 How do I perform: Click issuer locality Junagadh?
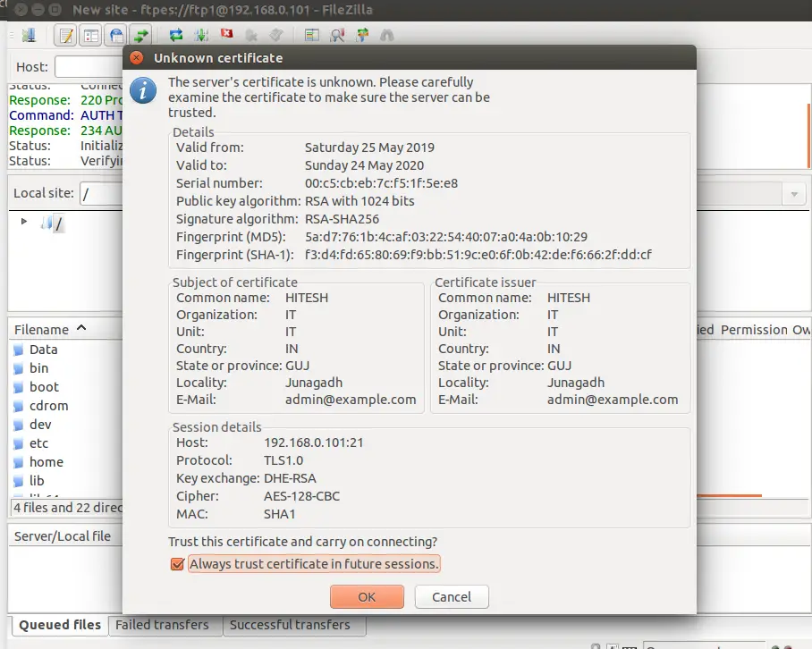tap(576, 383)
